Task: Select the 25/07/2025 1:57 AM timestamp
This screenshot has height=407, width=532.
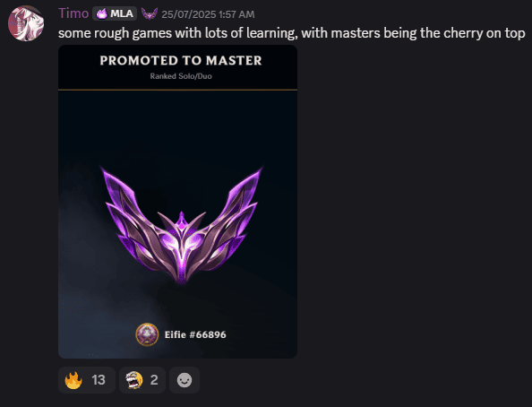Action: (208, 14)
